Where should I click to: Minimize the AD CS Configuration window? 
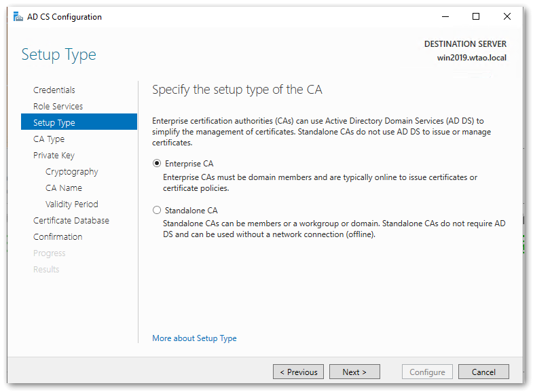tap(445, 17)
